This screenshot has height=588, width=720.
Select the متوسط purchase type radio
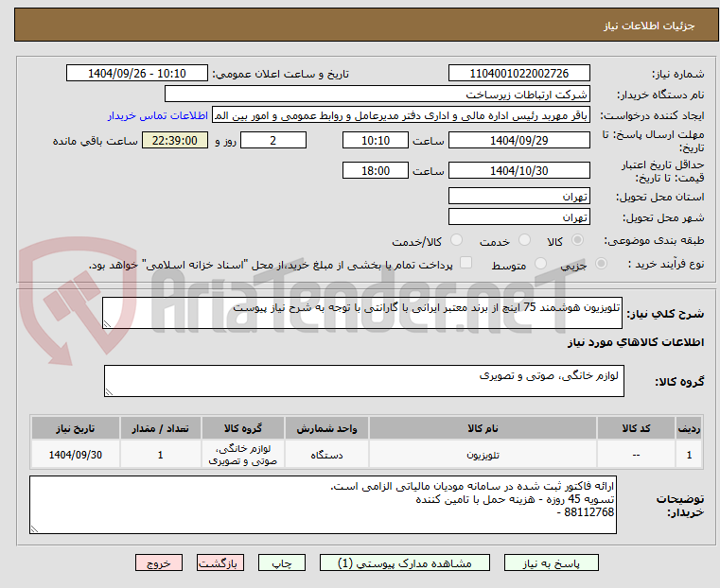tap(541, 263)
